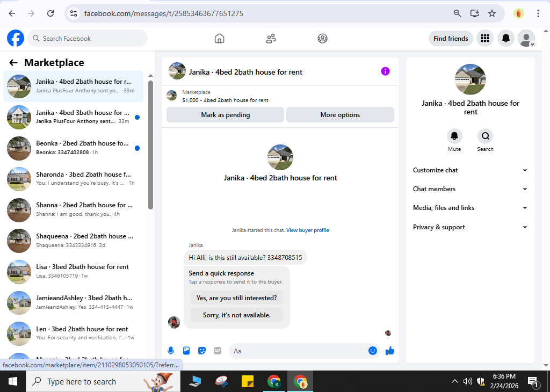Click the Search conversation magnifier icon

point(485,136)
